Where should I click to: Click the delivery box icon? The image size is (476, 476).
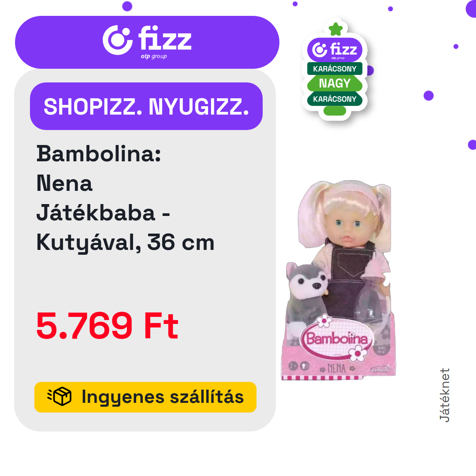(59, 396)
